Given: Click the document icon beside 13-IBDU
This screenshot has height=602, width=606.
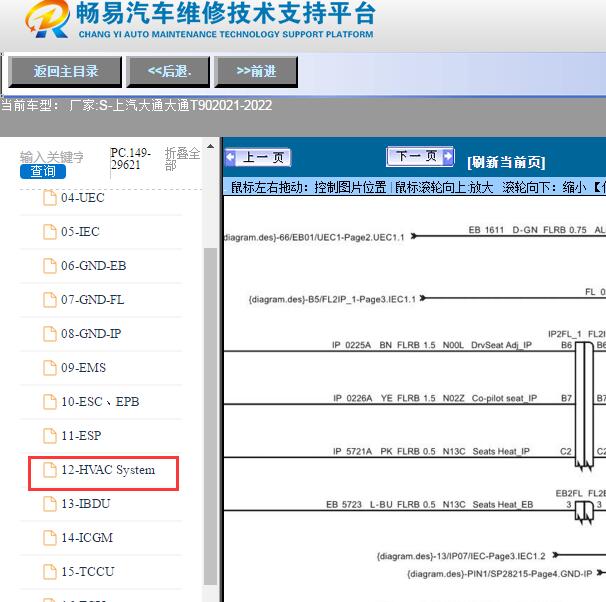Looking at the screenshot, I should point(49,504).
